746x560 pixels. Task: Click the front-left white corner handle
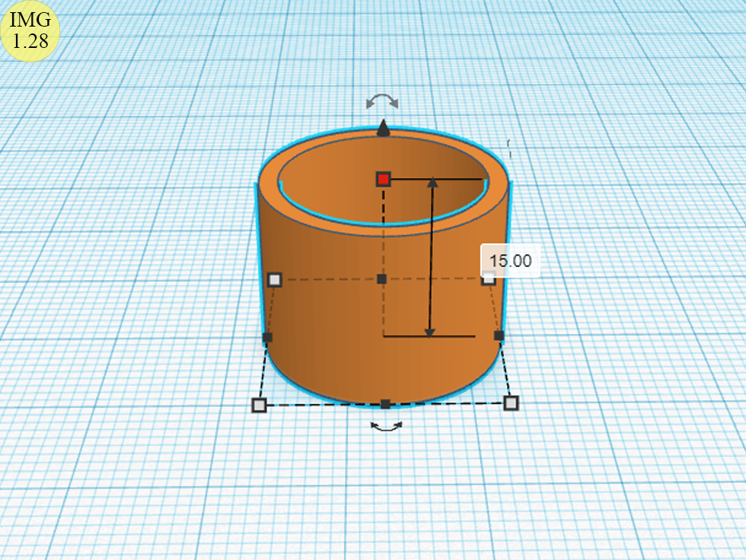259,405
